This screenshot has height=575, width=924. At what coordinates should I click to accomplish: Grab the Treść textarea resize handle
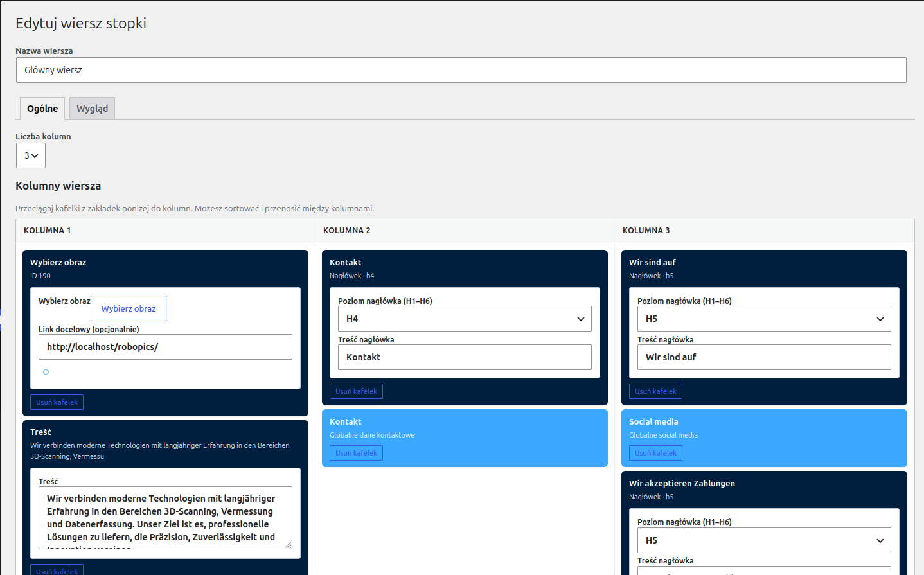point(288,545)
